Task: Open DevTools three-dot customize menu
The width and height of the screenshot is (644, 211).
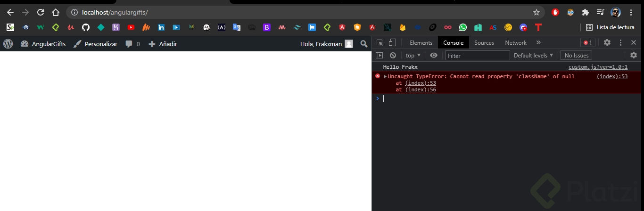Action: coord(620,42)
